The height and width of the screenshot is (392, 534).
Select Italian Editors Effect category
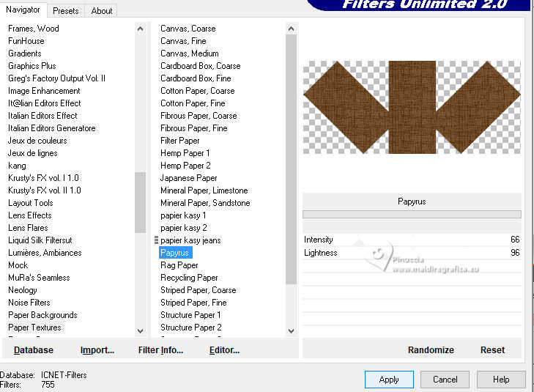pyautogui.click(x=42, y=116)
